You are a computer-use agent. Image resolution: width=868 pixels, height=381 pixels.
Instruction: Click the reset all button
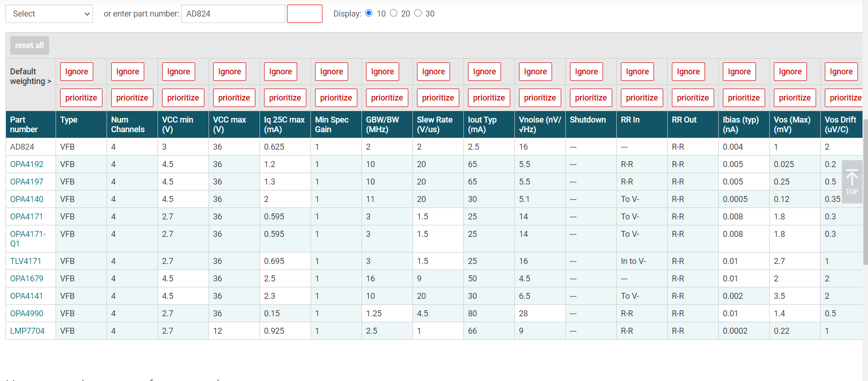[29, 45]
